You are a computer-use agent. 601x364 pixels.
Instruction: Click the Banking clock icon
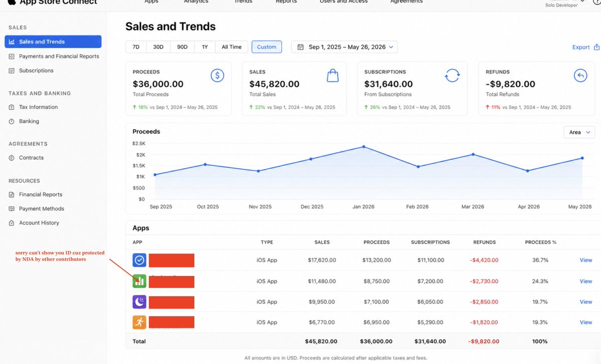click(12, 121)
